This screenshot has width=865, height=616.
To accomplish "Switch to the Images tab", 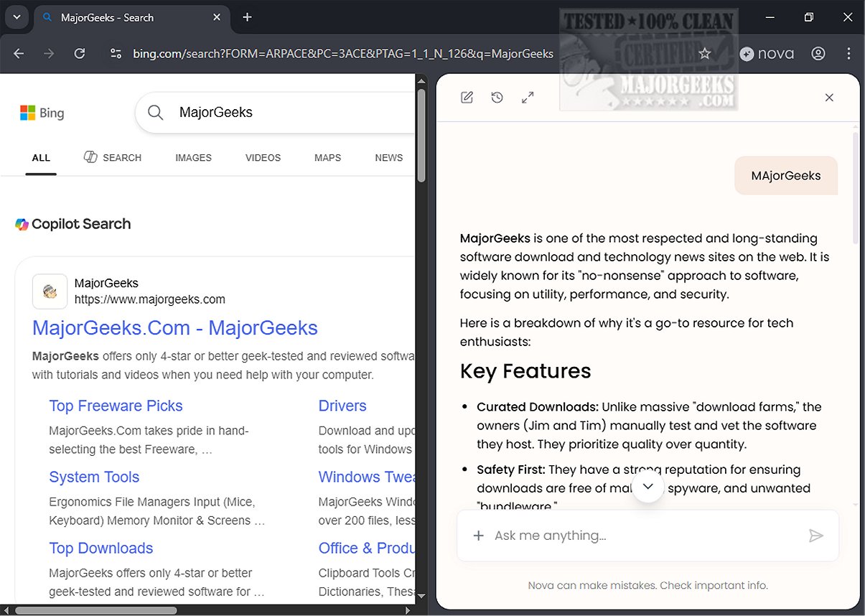I will click(193, 158).
